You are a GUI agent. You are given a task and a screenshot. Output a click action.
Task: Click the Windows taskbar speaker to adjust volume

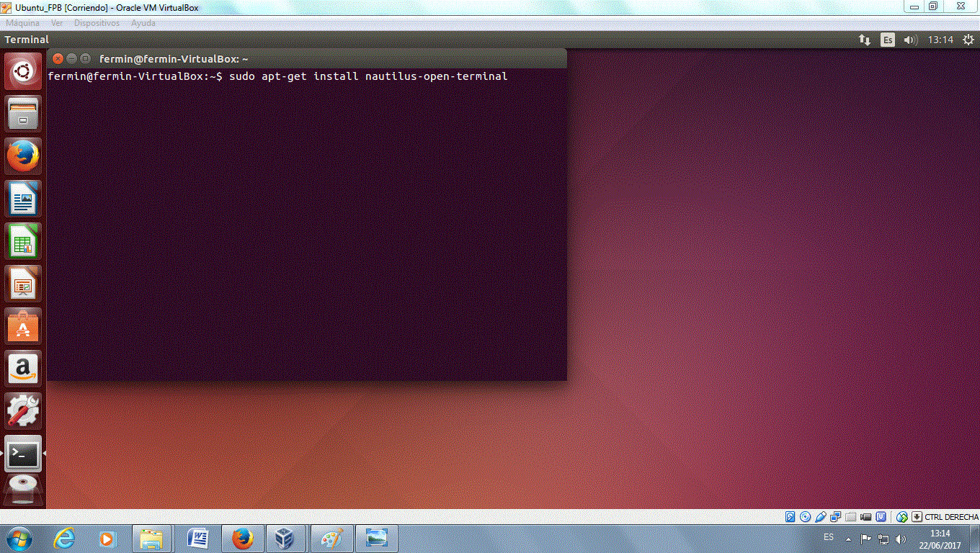point(901,537)
